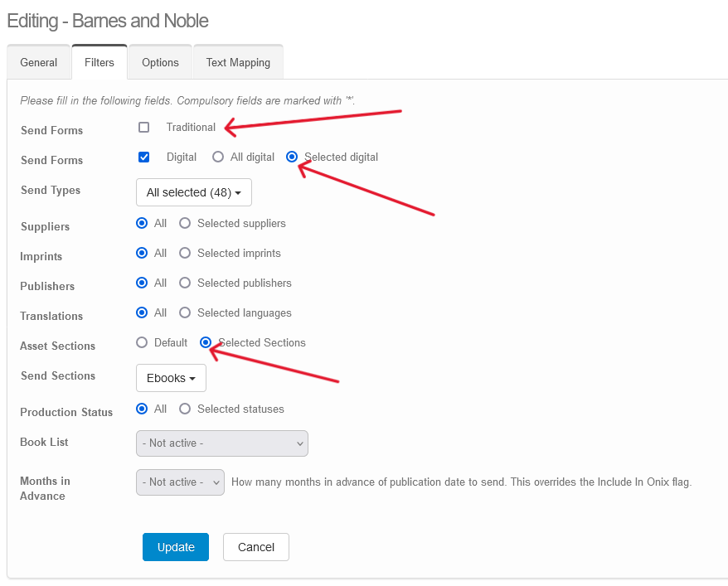Click the compulsory fields instruction text
Screen dimensions: 728x586
pos(187,100)
